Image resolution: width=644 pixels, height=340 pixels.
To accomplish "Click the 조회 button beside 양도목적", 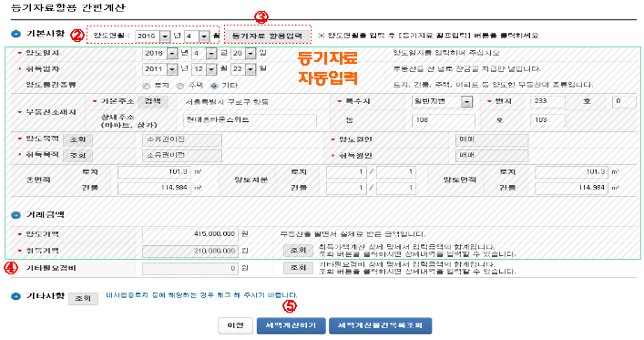I will click(77, 139).
